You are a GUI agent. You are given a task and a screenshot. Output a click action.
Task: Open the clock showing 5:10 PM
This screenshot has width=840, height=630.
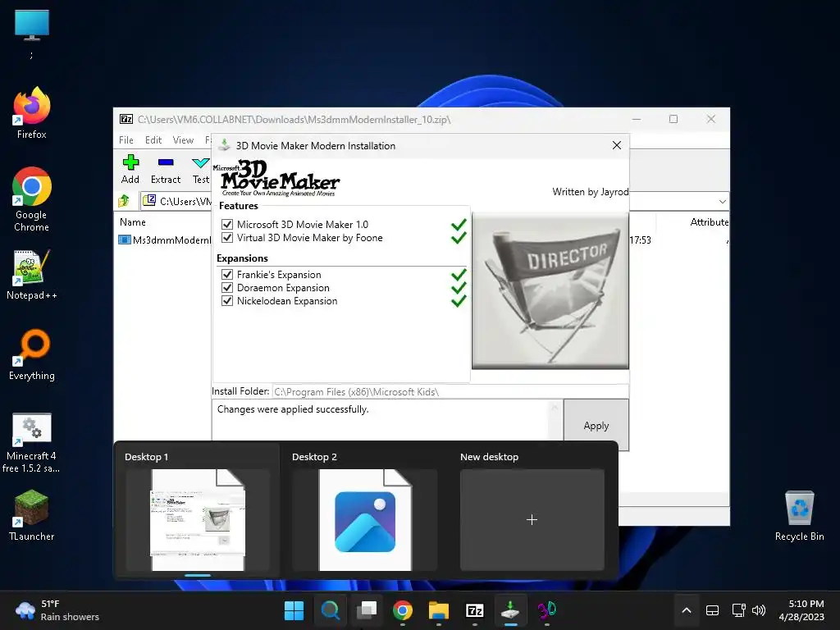(x=801, y=610)
